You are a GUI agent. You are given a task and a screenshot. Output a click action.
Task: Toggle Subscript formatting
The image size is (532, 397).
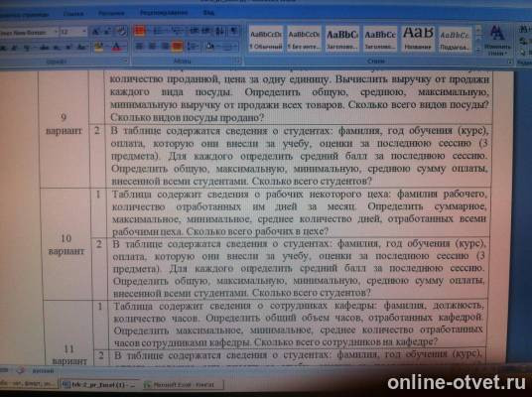pos(57,48)
